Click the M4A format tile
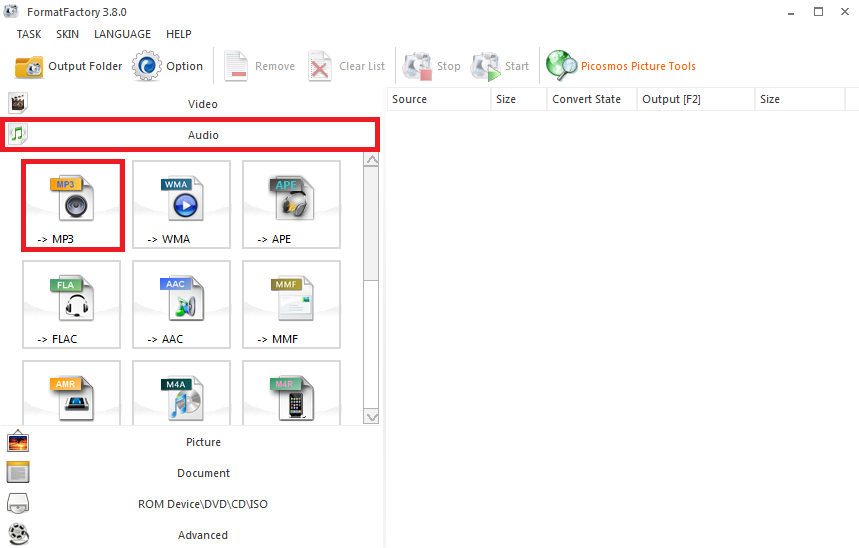This screenshot has width=859, height=548. [181, 392]
